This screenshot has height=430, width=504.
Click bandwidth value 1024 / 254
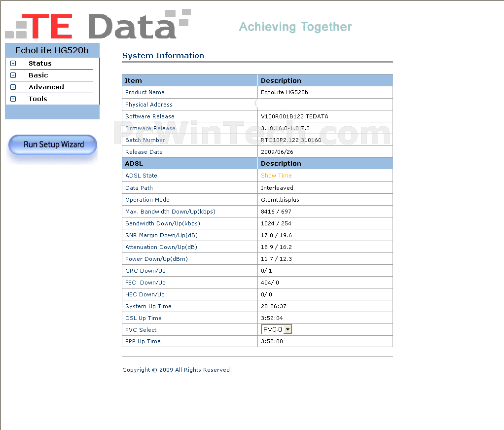pyautogui.click(x=276, y=224)
